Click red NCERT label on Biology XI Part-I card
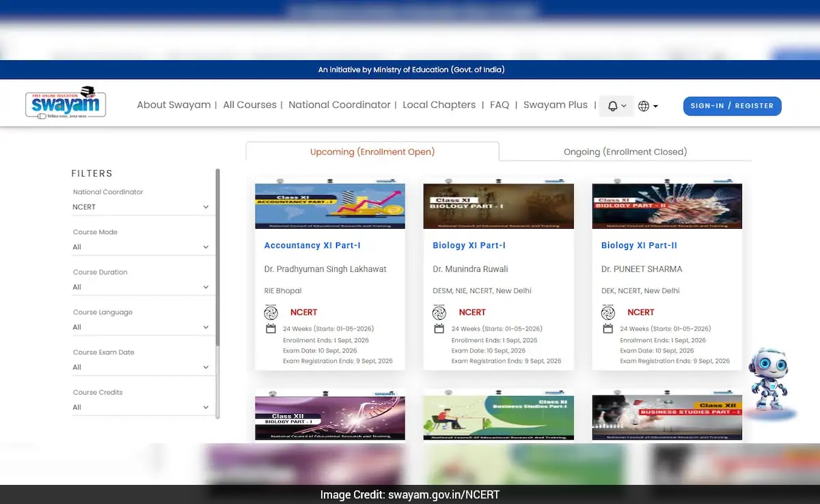The width and height of the screenshot is (820, 504). 472,312
